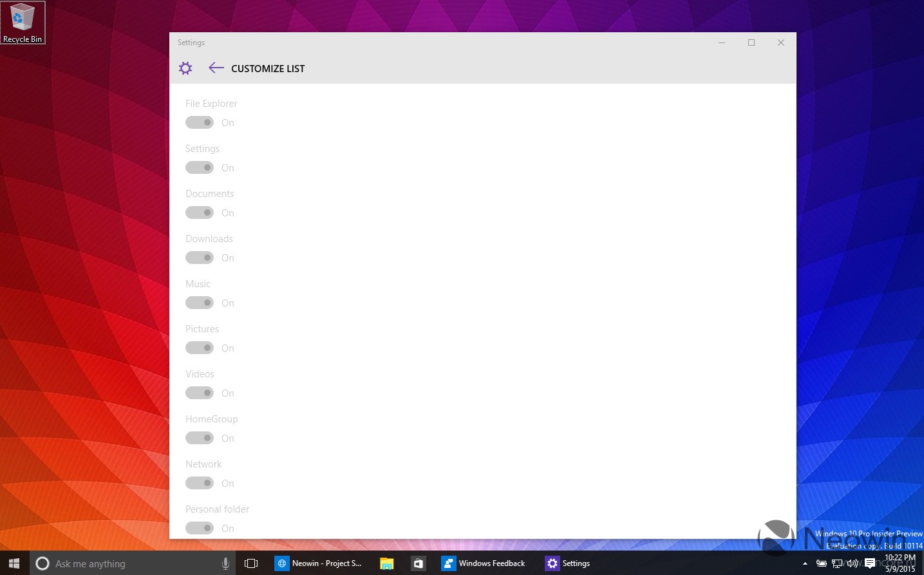This screenshot has height=575, width=924.
Task: Toggle the HomeGroup switch
Action: [x=200, y=438]
